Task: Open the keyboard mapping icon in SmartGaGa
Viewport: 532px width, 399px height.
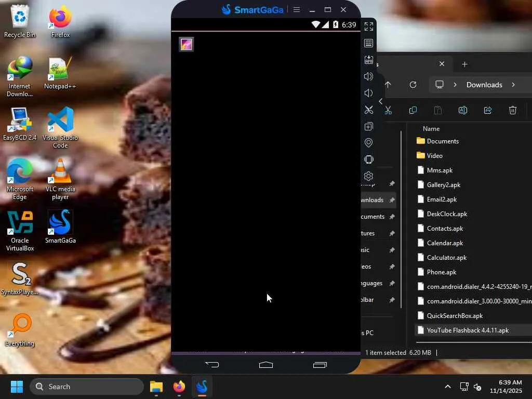Action: (369, 43)
